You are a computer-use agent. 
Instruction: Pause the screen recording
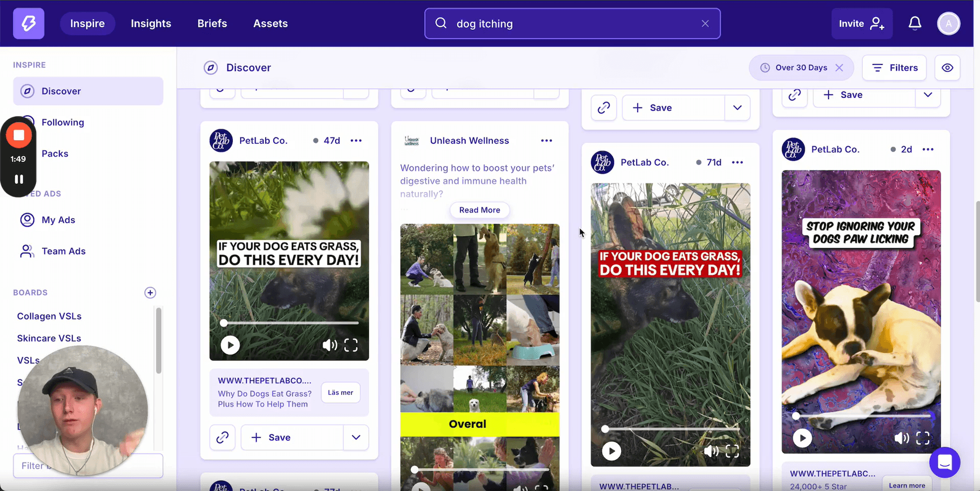[19, 179]
